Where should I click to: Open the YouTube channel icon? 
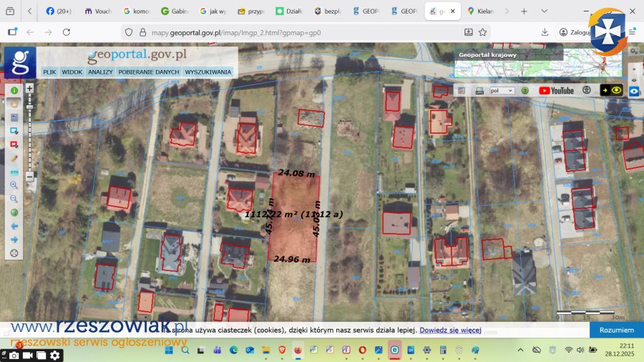coord(556,91)
